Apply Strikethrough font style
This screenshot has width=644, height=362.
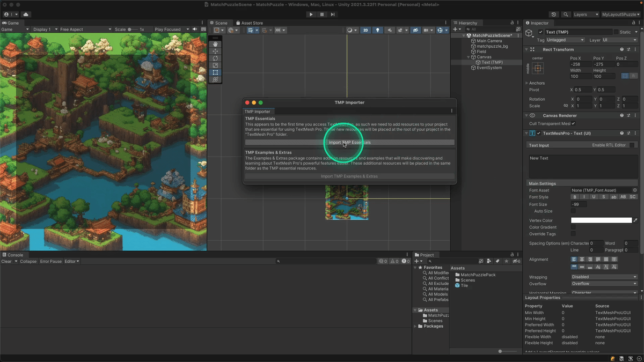click(x=604, y=197)
